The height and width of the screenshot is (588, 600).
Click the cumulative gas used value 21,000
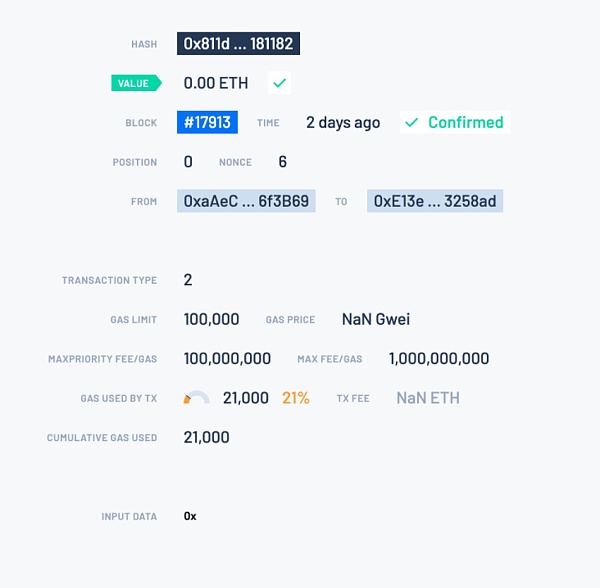(x=207, y=437)
